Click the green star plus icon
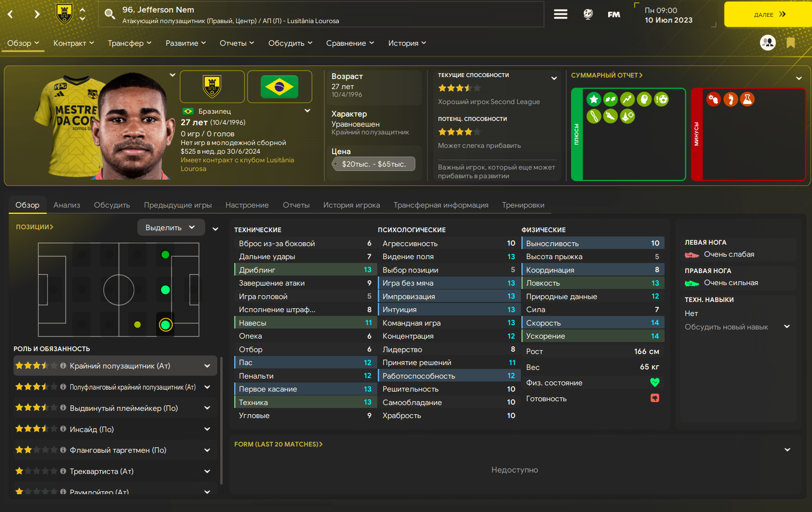Screen dimensions: 812x512 [594, 99]
